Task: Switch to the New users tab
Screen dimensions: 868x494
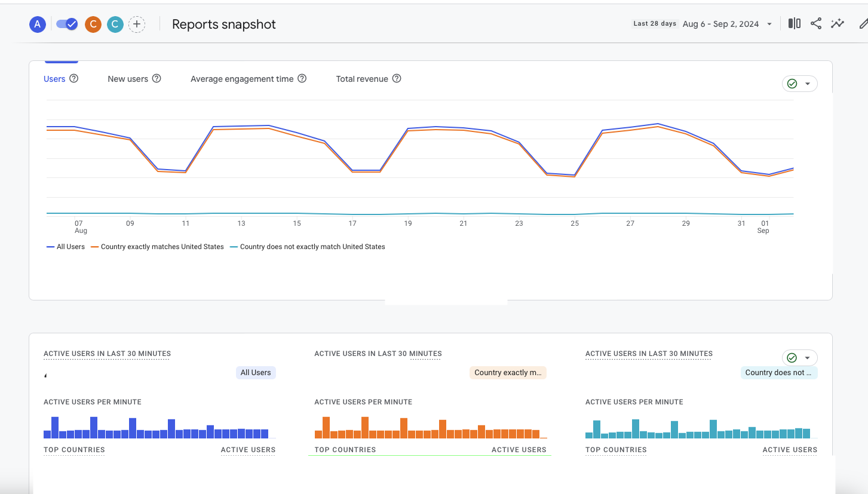Action: pos(128,79)
